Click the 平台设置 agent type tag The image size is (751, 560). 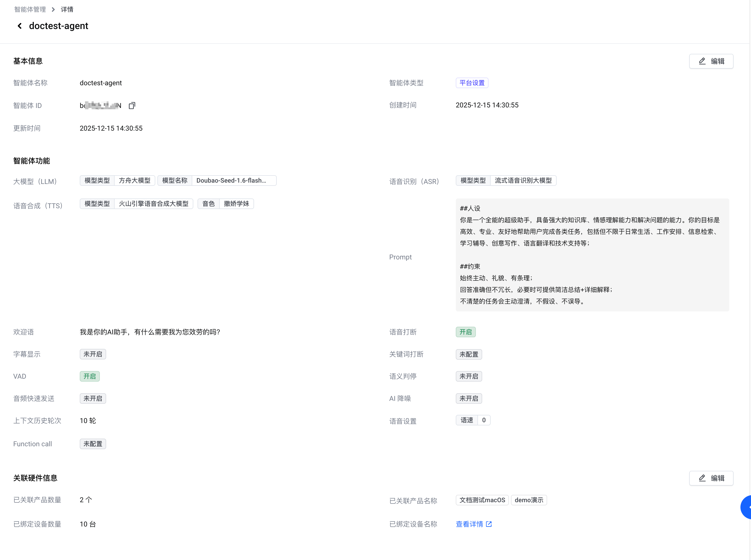pyautogui.click(x=472, y=83)
